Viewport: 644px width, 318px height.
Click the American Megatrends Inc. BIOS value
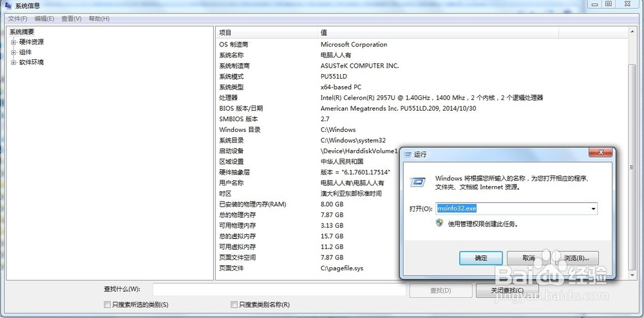(399, 108)
